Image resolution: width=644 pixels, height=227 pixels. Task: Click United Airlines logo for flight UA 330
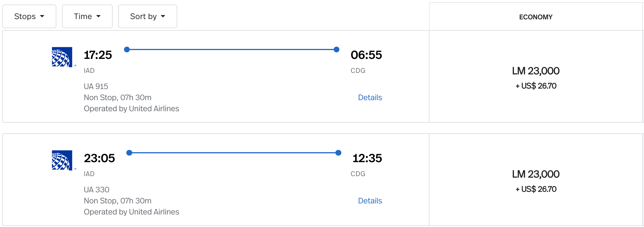pyautogui.click(x=62, y=160)
